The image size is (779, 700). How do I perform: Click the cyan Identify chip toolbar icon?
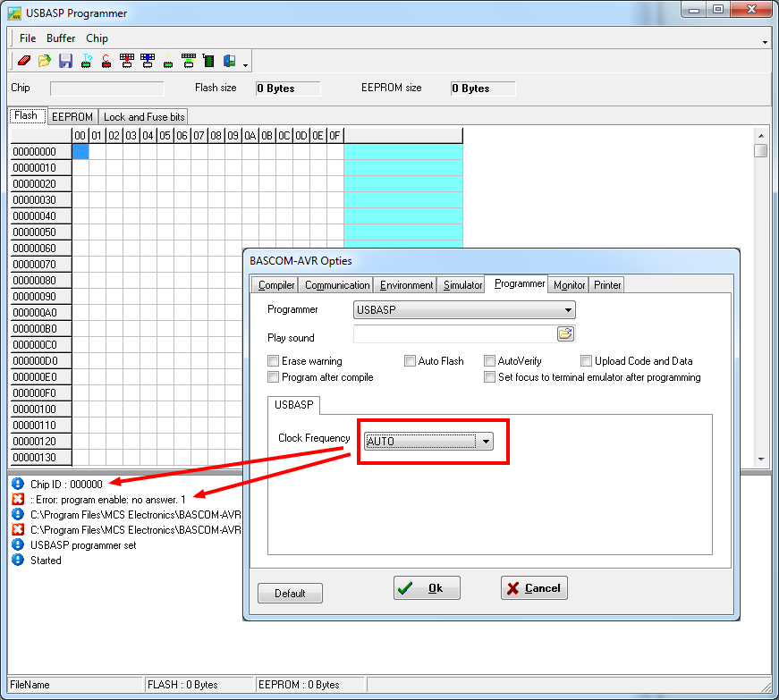click(x=87, y=61)
